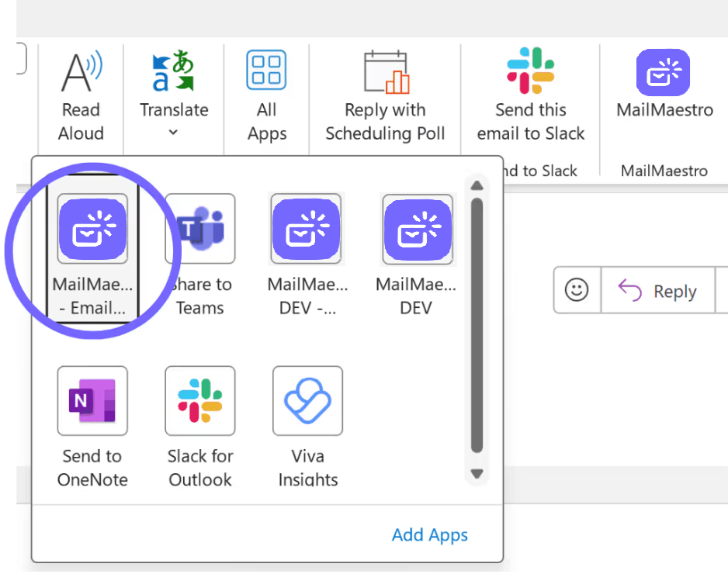Click the MailMaestro ribbon group label
This screenshot has width=728, height=574.
click(x=664, y=171)
